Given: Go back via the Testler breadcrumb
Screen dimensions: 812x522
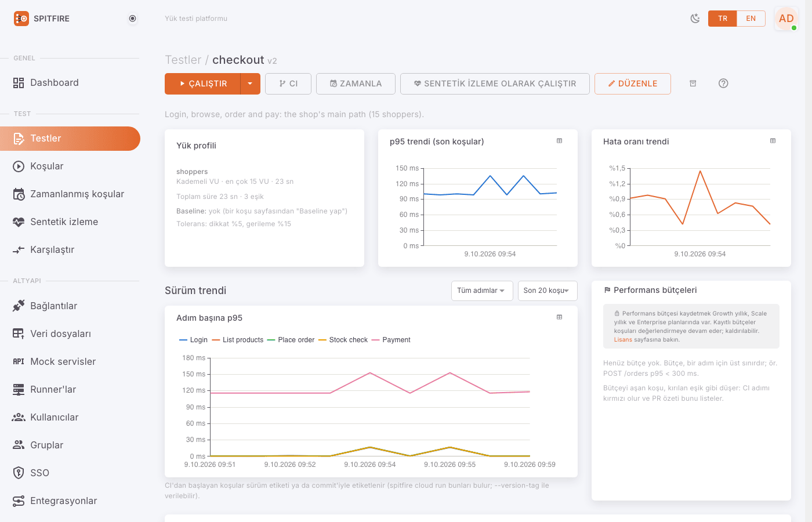Looking at the screenshot, I should coord(183,60).
